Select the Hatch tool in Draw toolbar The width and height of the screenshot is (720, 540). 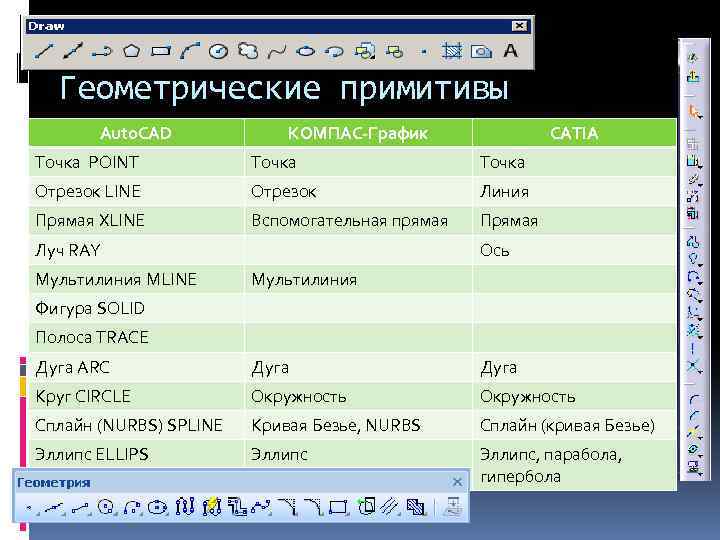coord(452,51)
